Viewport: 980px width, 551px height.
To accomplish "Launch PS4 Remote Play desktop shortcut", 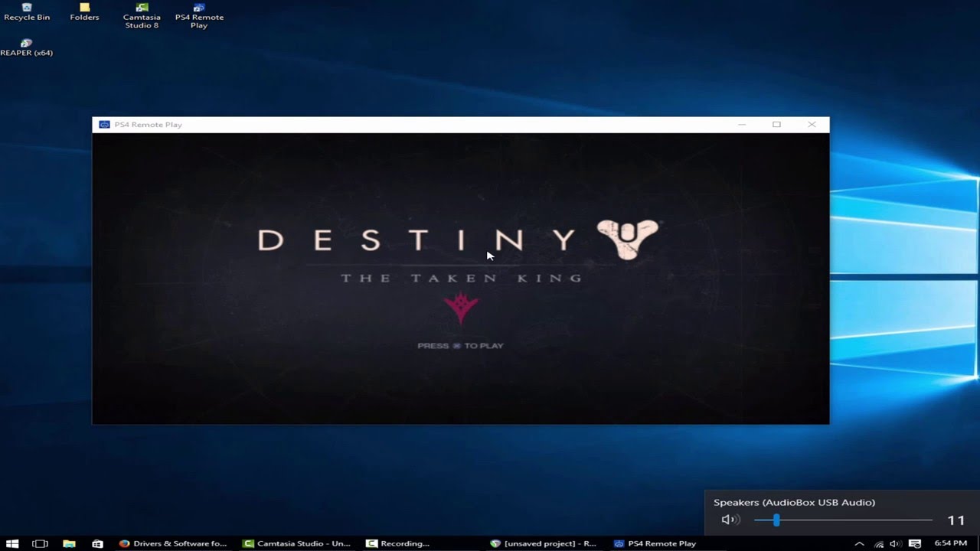I will coord(199,15).
